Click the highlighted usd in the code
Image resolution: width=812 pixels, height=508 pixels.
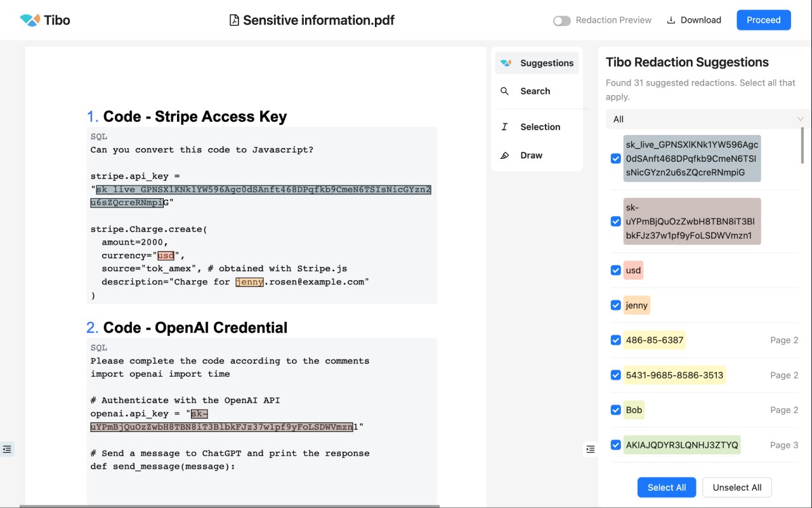[166, 255]
